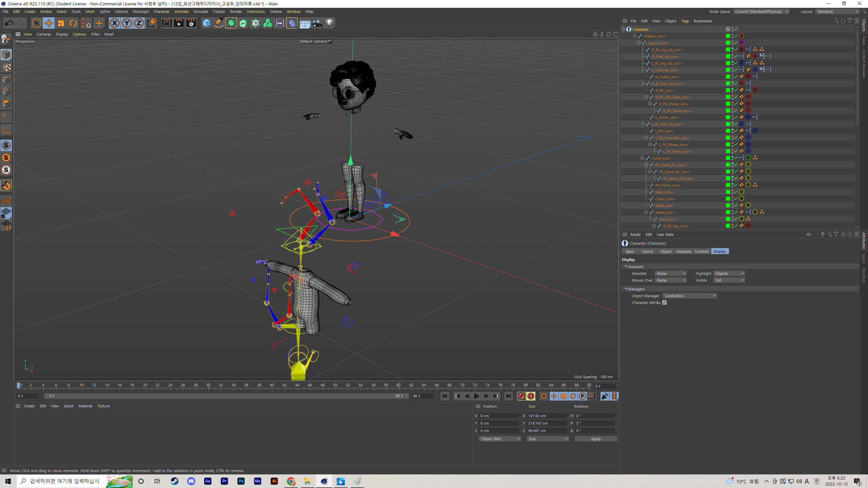Image resolution: width=868 pixels, height=488 pixels.
Task: Open the MoGraph menu
Action: click(141, 12)
